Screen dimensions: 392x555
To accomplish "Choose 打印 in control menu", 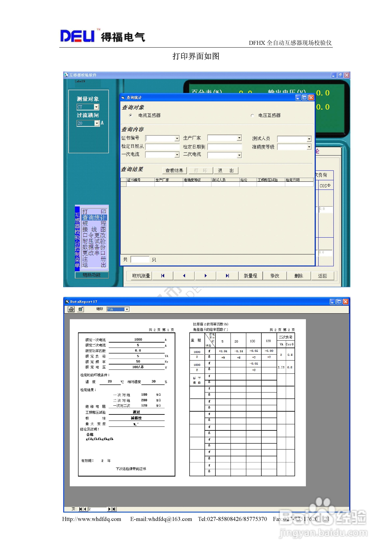I will tap(94, 211).
